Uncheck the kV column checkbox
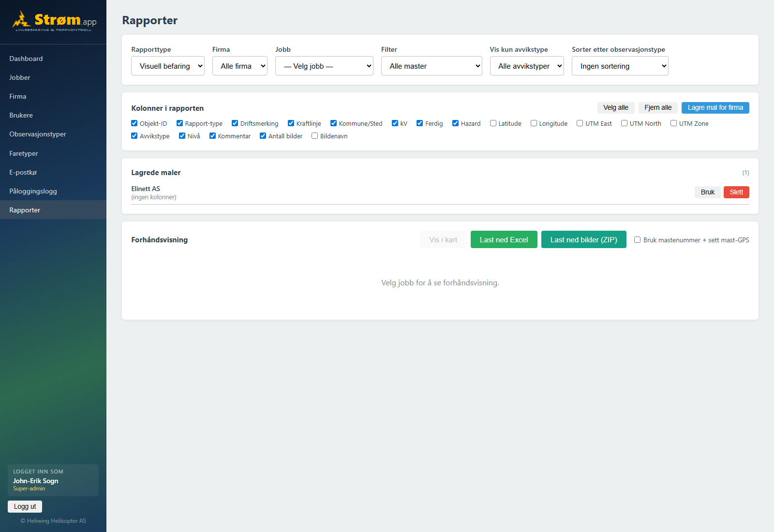The width and height of the screenshot is (774, 532). click(395, 123)
